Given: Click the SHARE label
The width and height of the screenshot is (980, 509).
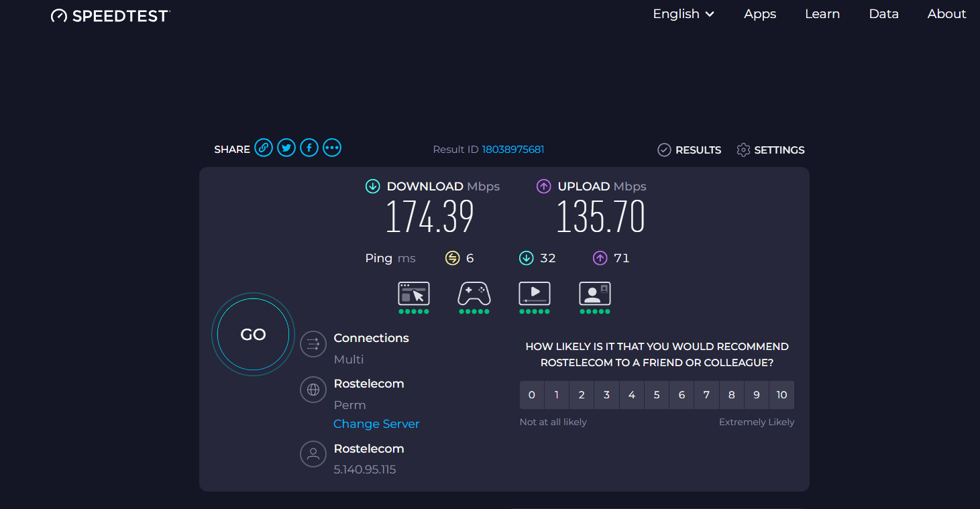Looking at the screenshot, I should coord(232,150).
